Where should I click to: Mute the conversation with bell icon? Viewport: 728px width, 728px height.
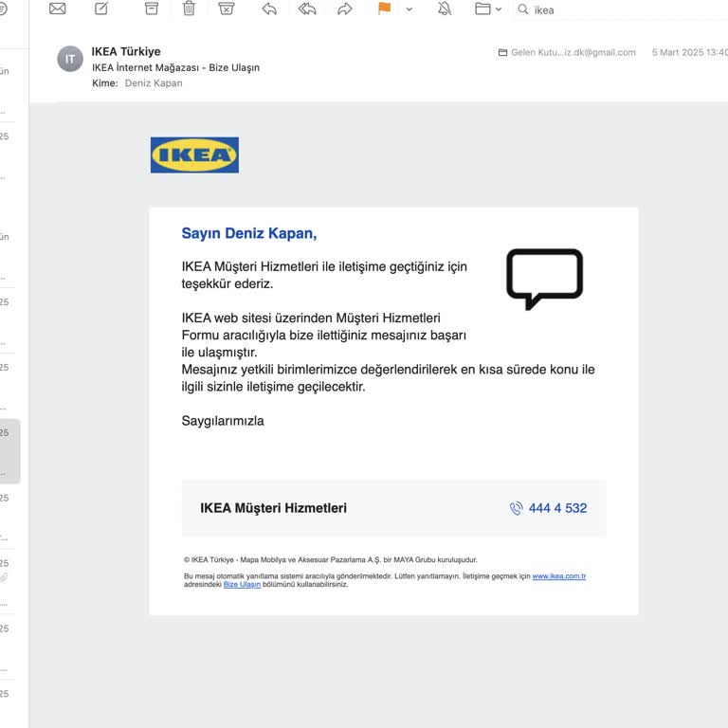tap(445, 9)
